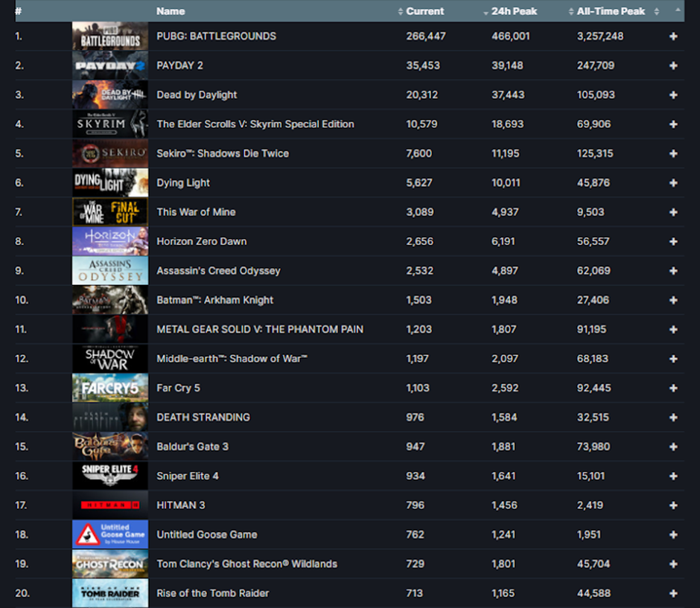Click the Assassin's Creed Odyssey thumbnail
This screenshot has height=608, width=700.
point(110,271)
